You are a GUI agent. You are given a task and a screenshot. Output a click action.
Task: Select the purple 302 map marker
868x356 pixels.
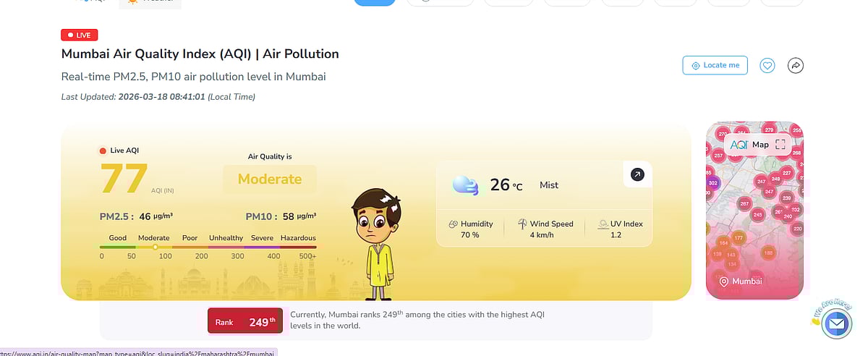coord(712,183)
